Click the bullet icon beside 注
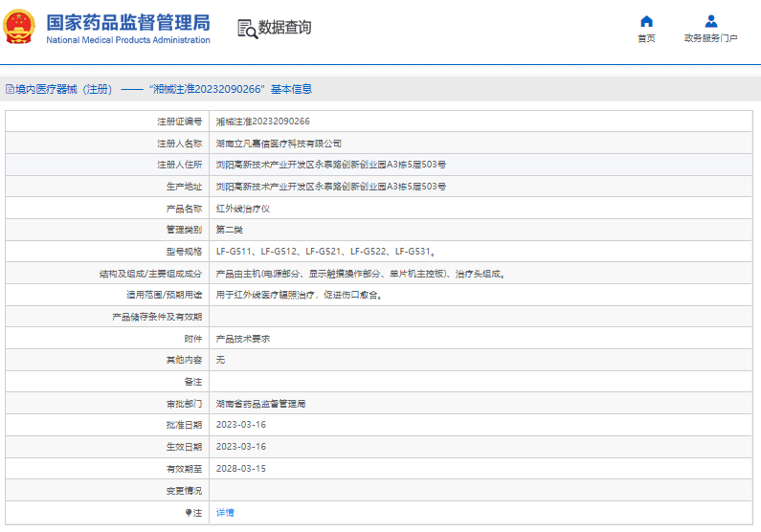Screen dimensions: 761x532 point(189,513)
